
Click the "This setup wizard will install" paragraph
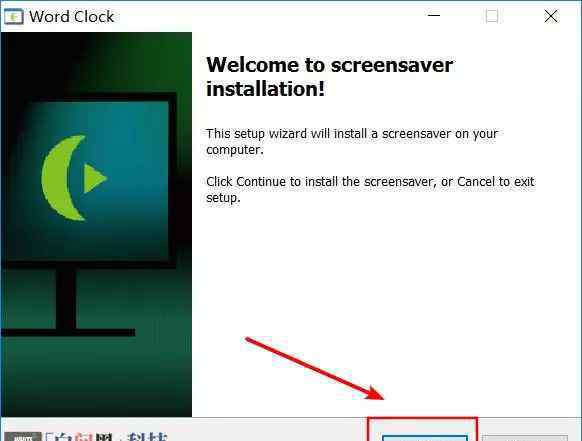tap(352, 141)
